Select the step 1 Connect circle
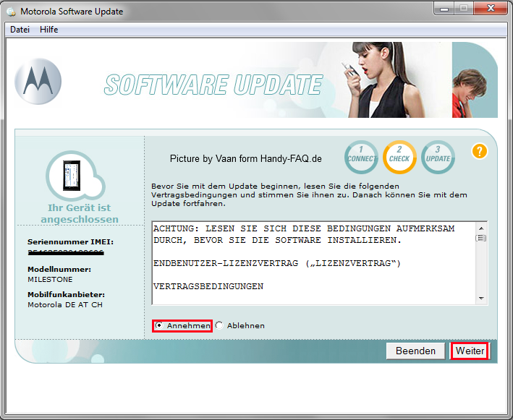513x420 pixels. pyautogui.click(x=361, y=157)
